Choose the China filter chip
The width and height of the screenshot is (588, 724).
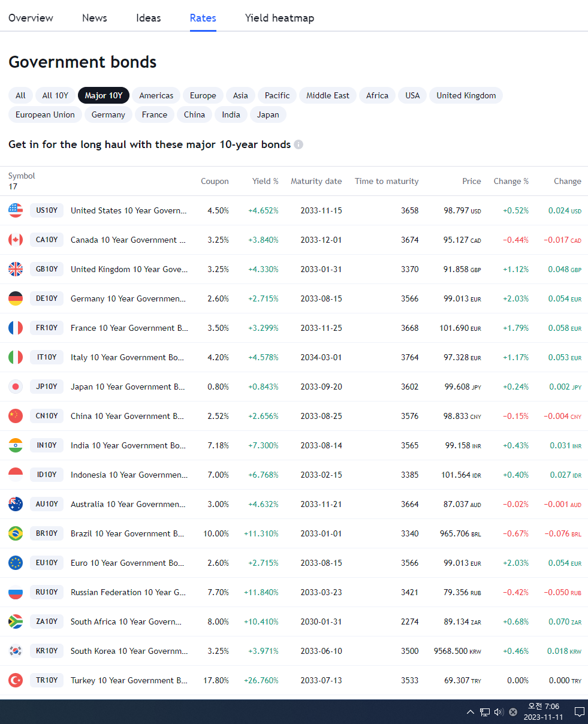pos(195,114)
